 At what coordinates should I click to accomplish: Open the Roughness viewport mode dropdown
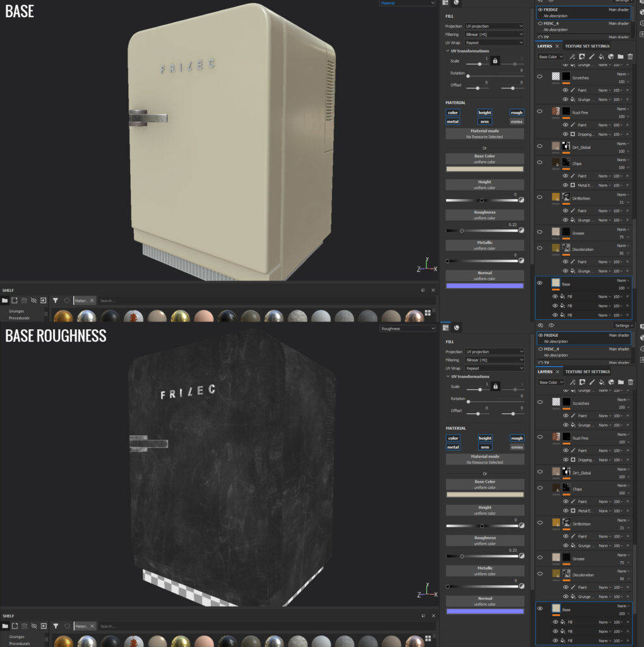(x=407, y=329)
